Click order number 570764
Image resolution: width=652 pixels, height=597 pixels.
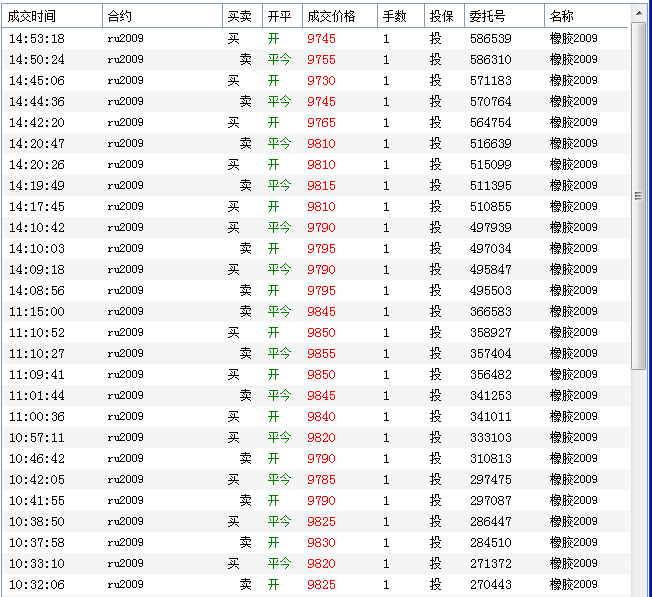491,101
